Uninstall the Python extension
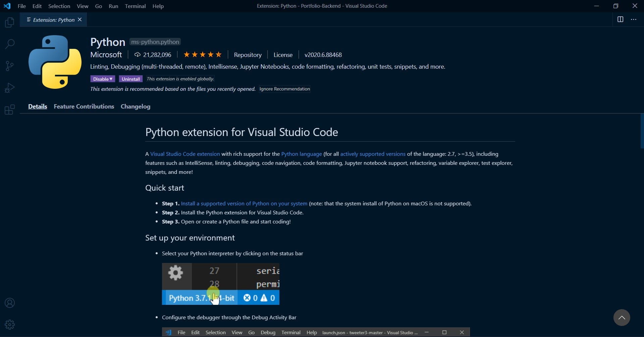 [x=131, y=79]
